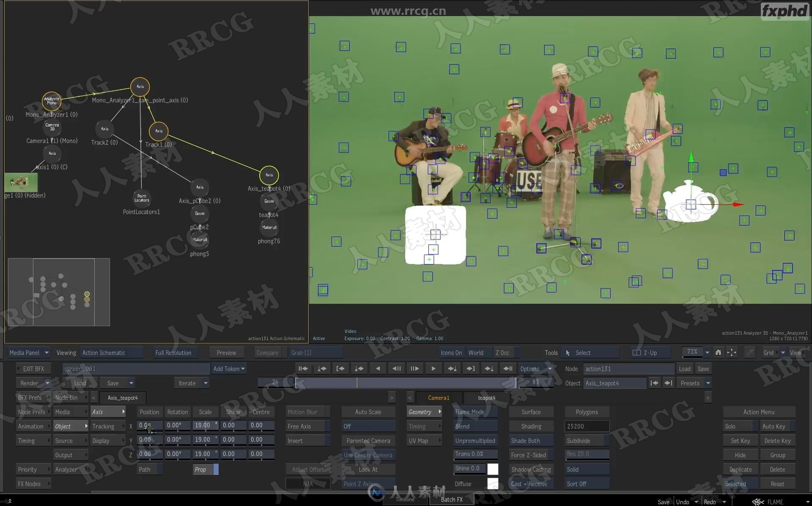Image resolution: width=812 pixels, height=506 pixels.
Task: Toggle Auto Scale option off
Action: [367, 412]
